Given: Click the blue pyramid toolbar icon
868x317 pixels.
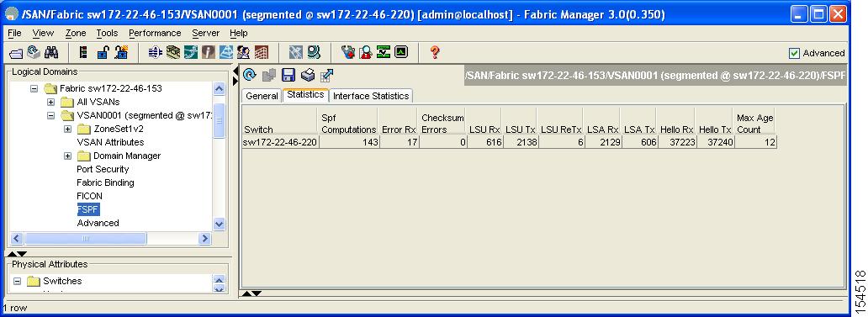Looking at the screenshot, I should (226, 53).
